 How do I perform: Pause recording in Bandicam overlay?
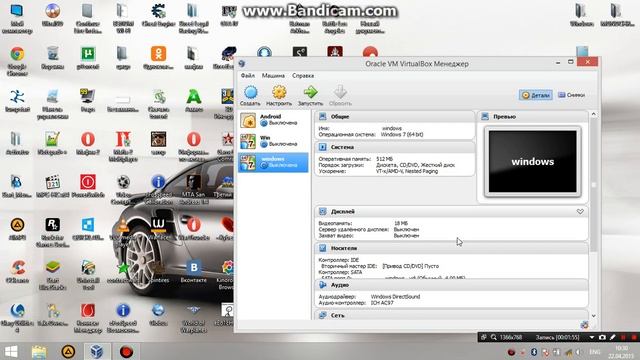623,337
